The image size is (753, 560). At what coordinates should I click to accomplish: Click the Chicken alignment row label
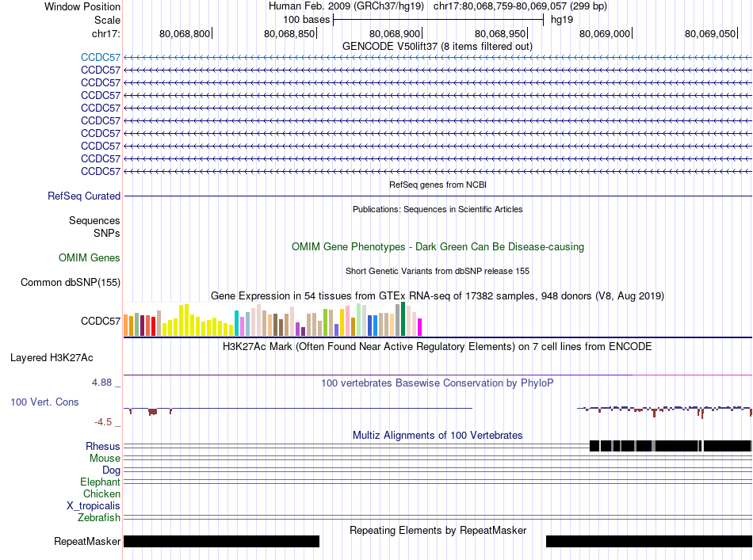tap(101, 493)
